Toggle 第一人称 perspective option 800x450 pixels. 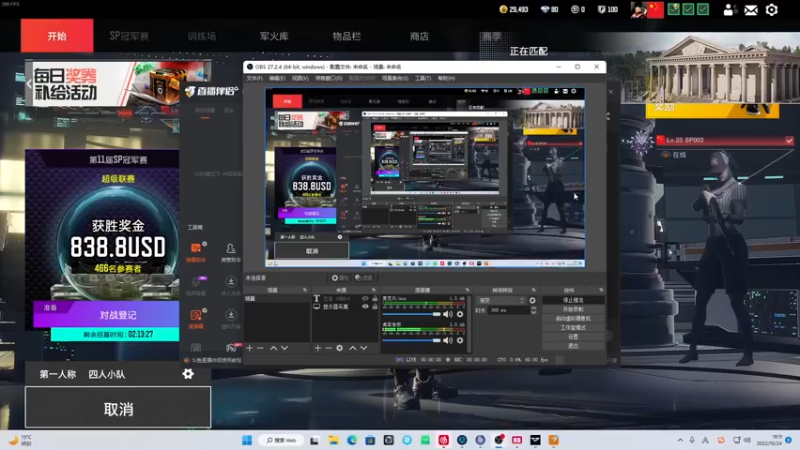58,374
